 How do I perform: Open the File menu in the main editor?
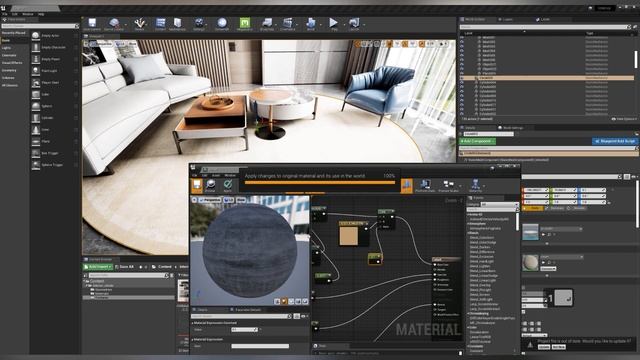(5, 14)
